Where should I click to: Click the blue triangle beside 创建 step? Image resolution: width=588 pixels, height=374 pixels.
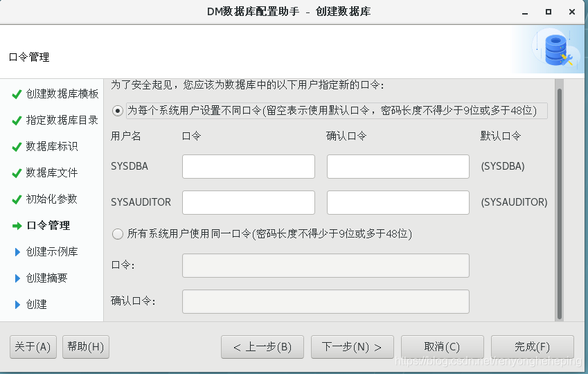coord(17,305)
